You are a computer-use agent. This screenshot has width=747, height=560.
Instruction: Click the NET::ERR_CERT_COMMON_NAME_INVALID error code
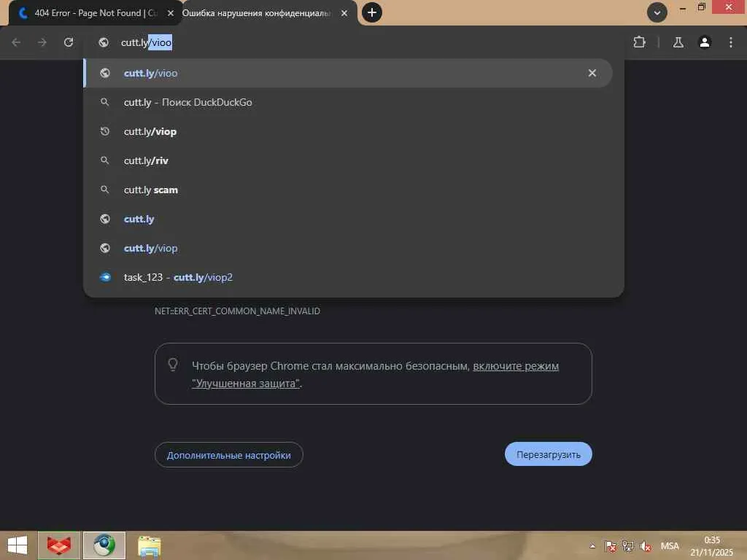point(237,311)
